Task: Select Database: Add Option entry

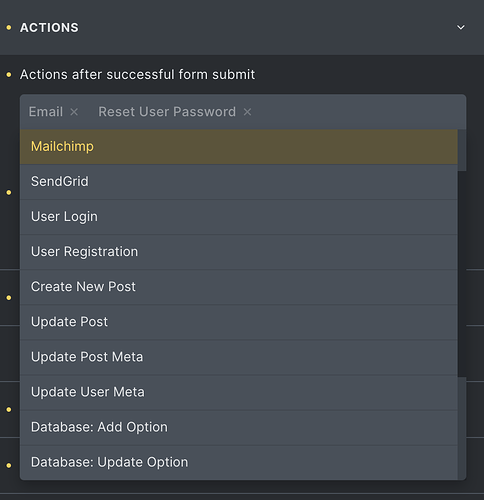Action: tap(239, 427)
